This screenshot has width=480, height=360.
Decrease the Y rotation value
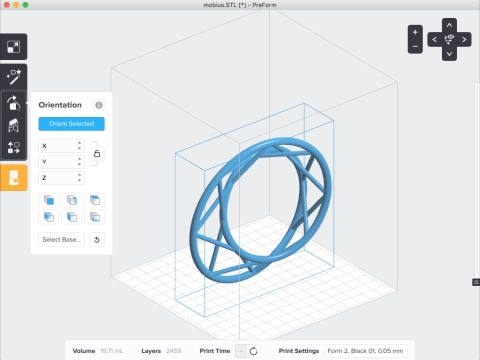point(79,164)
